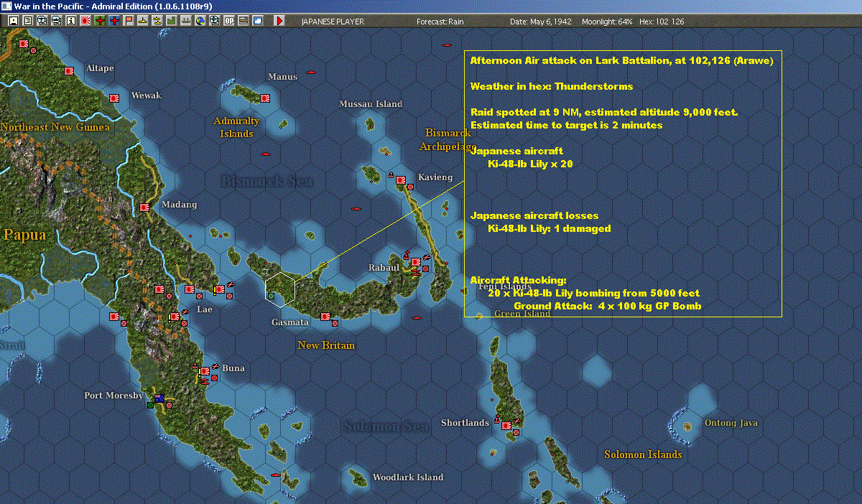Select the Rabaul base flag icon
Viewport: 862px width, 504px height.
tap(416, 263)
